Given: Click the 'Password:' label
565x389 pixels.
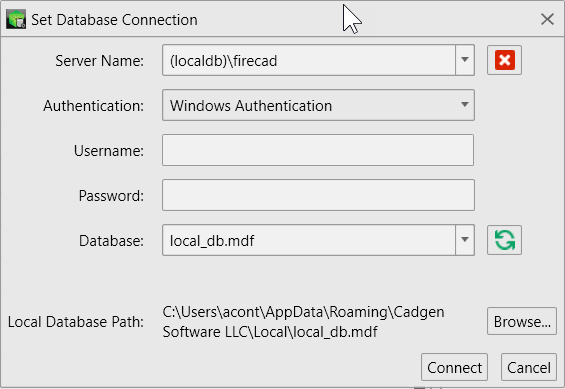Looking at the screenshot, I should pos(111,196).
